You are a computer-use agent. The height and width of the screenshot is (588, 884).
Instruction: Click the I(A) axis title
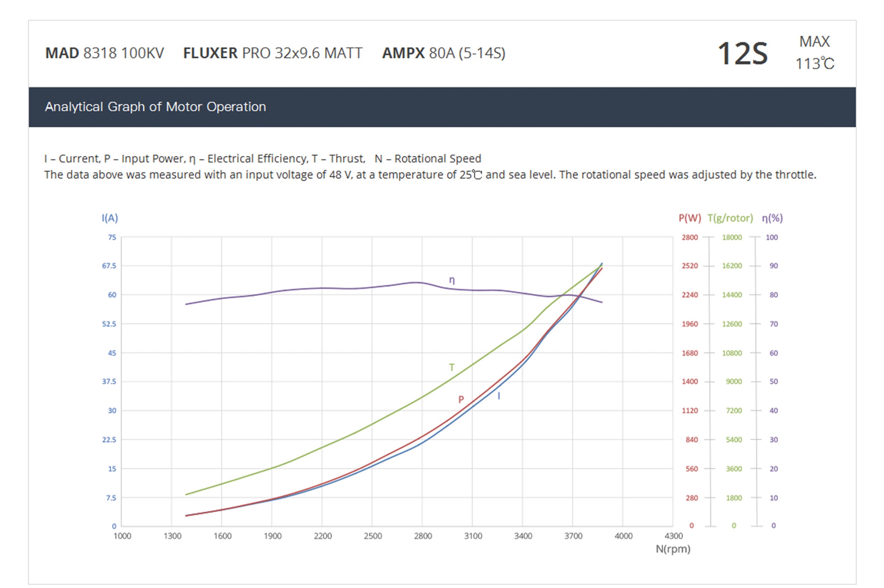pyautogui.click(x=110, y=218)
